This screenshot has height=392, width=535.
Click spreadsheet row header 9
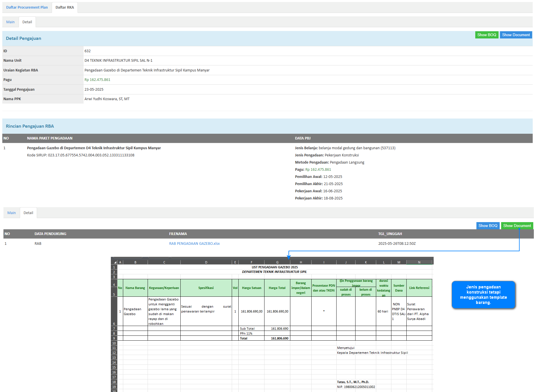(x=114, y=338)
